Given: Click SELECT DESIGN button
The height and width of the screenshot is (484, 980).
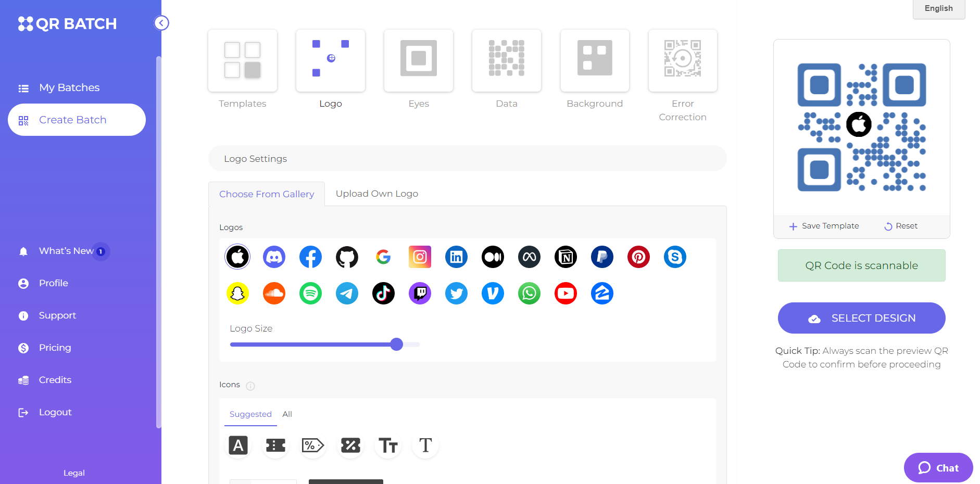Looking at the screenshot, I should (861, 318).
